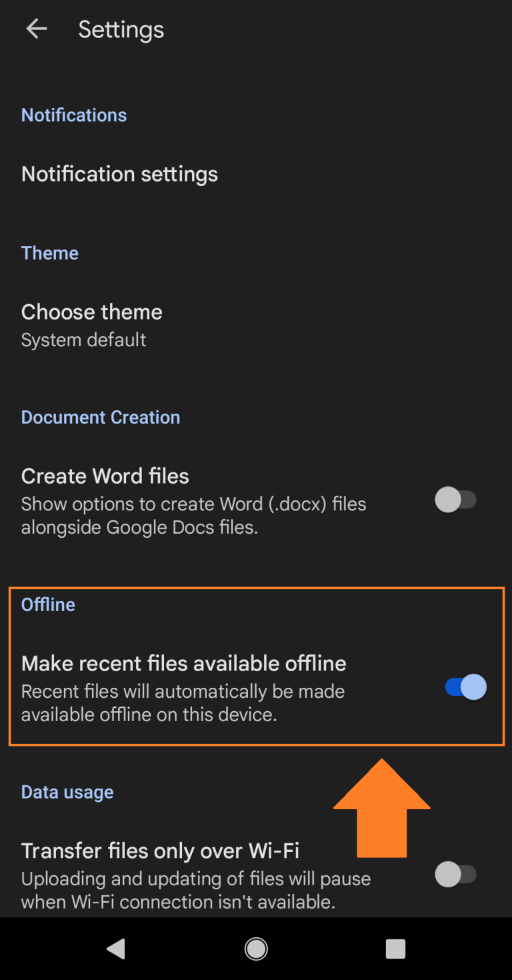Tap the Offline section label
512x980 pixels.
(x=48, y=604)
